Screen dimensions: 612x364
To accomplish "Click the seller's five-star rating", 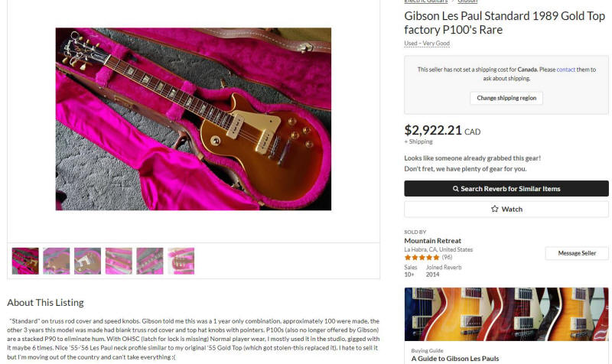I will [422, 258].
